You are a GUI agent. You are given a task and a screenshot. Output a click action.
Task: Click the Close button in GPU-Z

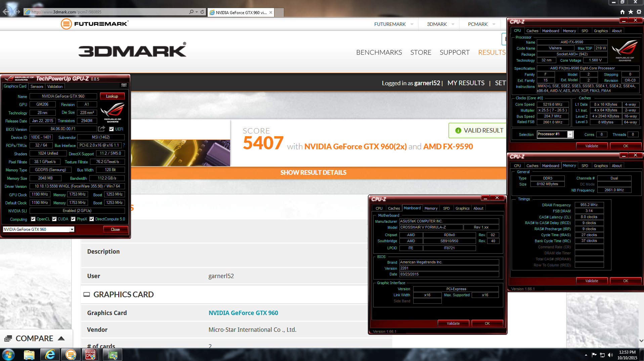click(115, 229)
